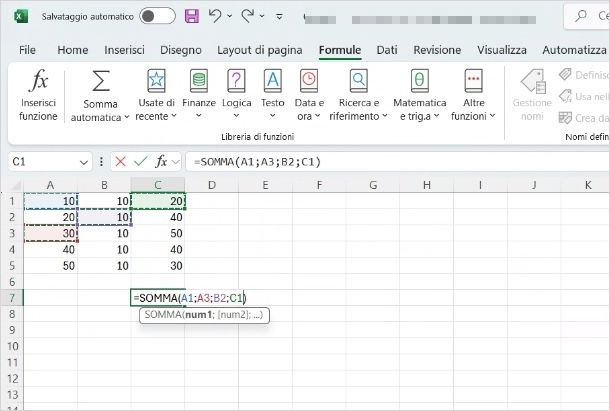Switch to the Visualizza tab
This screenshot has height=411, width=610.
click(x=502, y=50)
